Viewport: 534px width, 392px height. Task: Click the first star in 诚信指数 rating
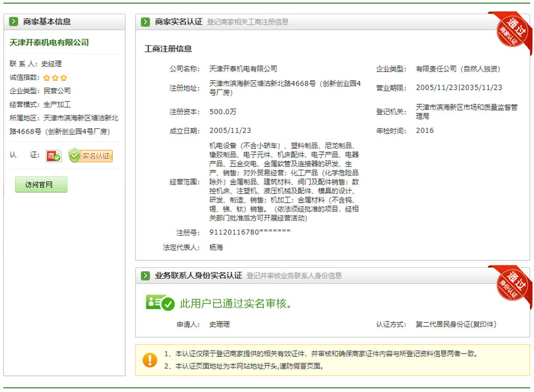(x=46, y=78)
